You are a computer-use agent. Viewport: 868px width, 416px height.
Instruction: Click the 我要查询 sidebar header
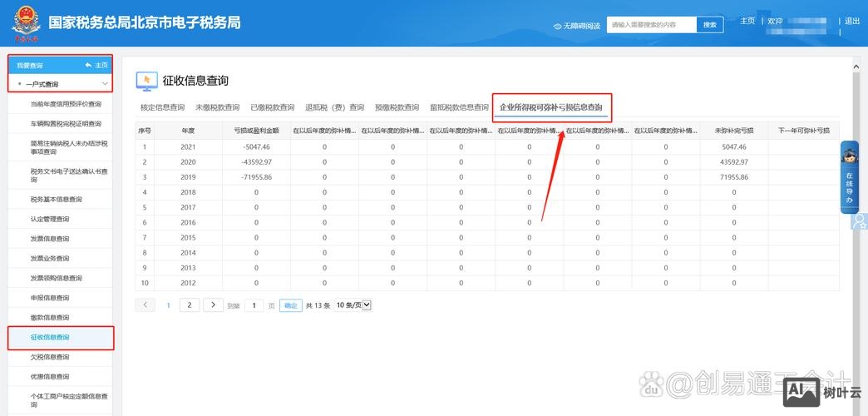pyautogui.click(x=29, y=66)
